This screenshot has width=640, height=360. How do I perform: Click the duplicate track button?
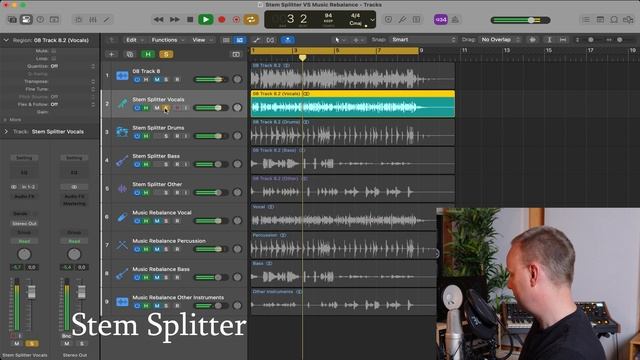(x=129, y=54)
